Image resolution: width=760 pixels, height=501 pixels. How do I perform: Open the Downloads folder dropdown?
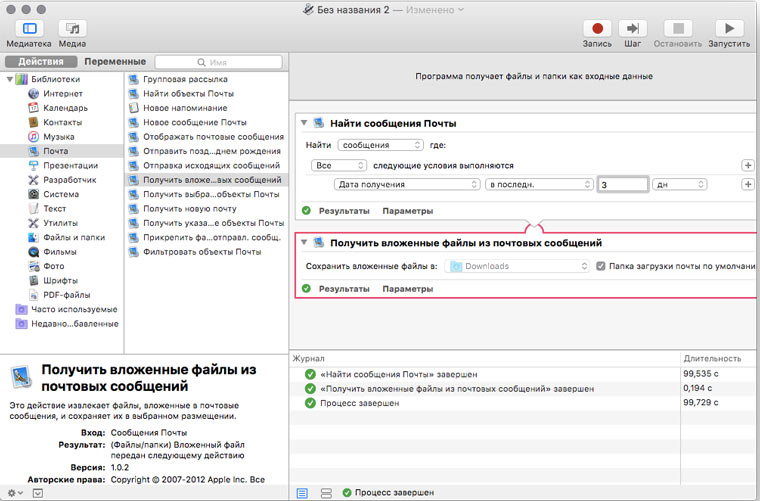click(x=517, y=266)
